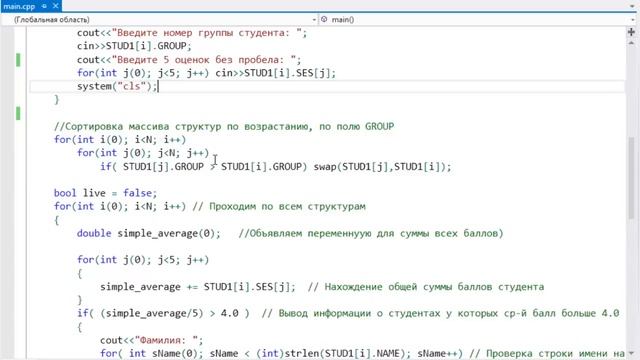Image resolution: width=640 pixels, height=360 pixels.
Task: Click the simple_average += STUD1[i].SES[j]; line
Action: coord(198,287)
